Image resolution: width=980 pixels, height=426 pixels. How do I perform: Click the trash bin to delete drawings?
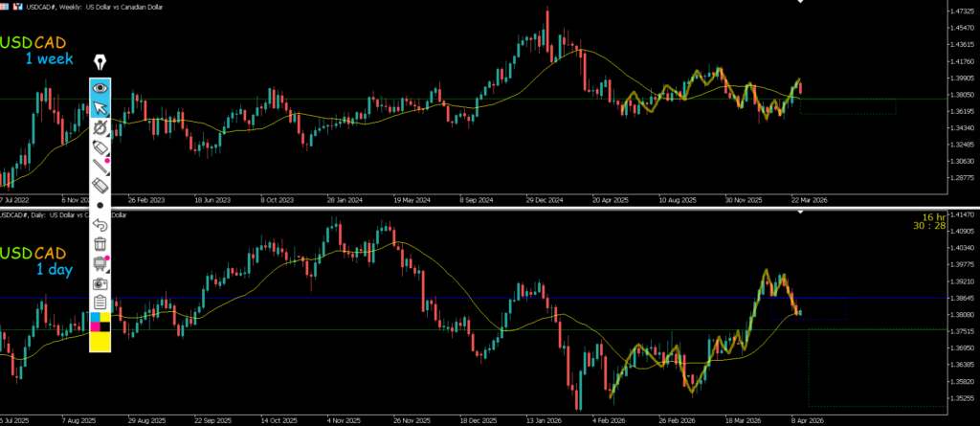(100, 244)
